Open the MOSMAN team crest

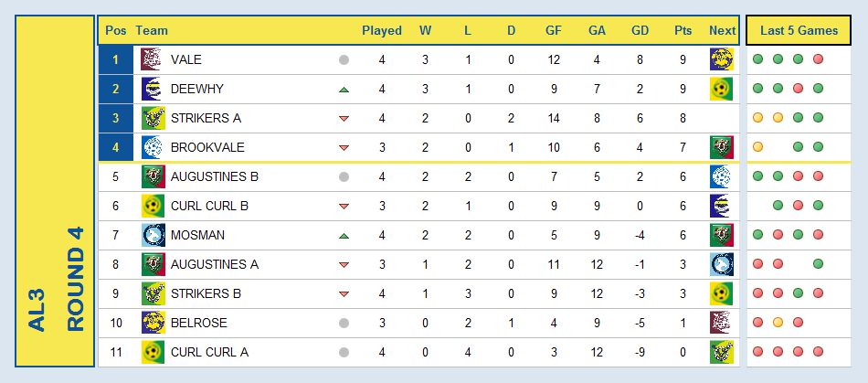pyautogui.click(x=153, y=235)
